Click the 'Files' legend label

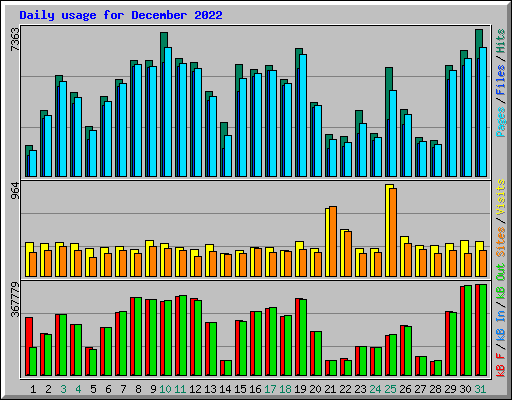click(500, 80)
